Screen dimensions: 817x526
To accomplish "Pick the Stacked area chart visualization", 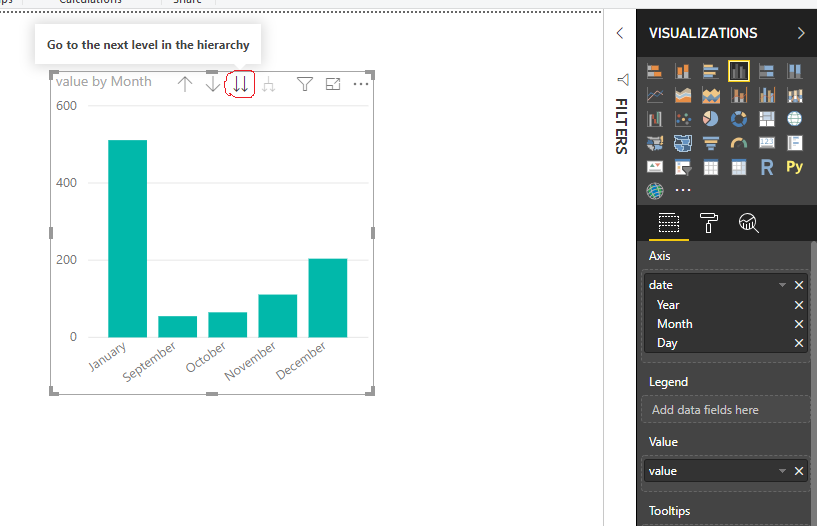I will point(711,95).
